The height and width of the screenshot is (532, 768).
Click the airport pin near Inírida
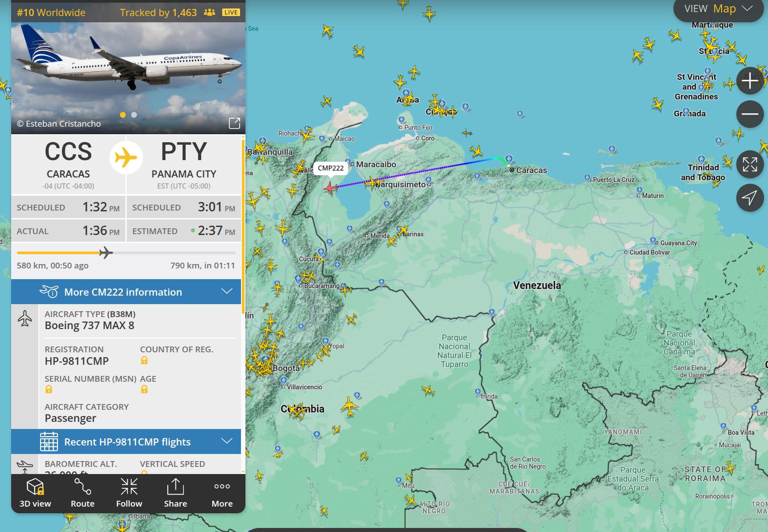click(x=478, y=392)
